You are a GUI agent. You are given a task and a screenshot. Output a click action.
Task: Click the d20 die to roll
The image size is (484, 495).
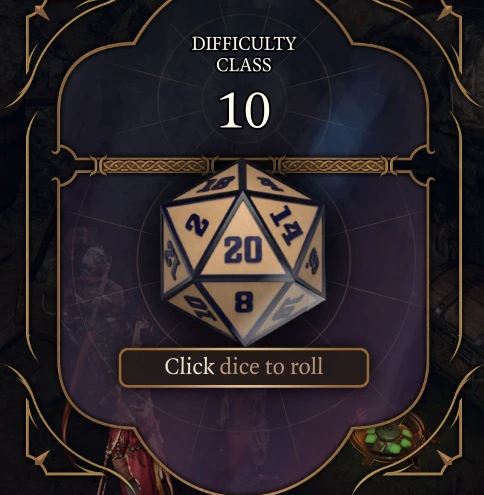tap(243, 252)
